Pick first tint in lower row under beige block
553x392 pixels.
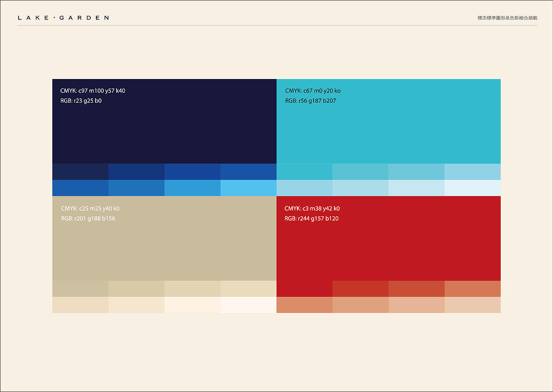(x=80, y=305)
